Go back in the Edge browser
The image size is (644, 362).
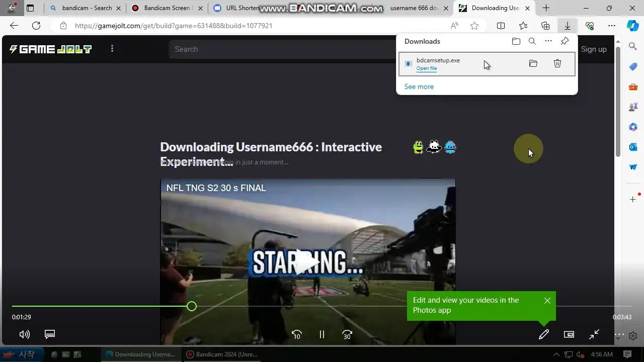(14, 26)
